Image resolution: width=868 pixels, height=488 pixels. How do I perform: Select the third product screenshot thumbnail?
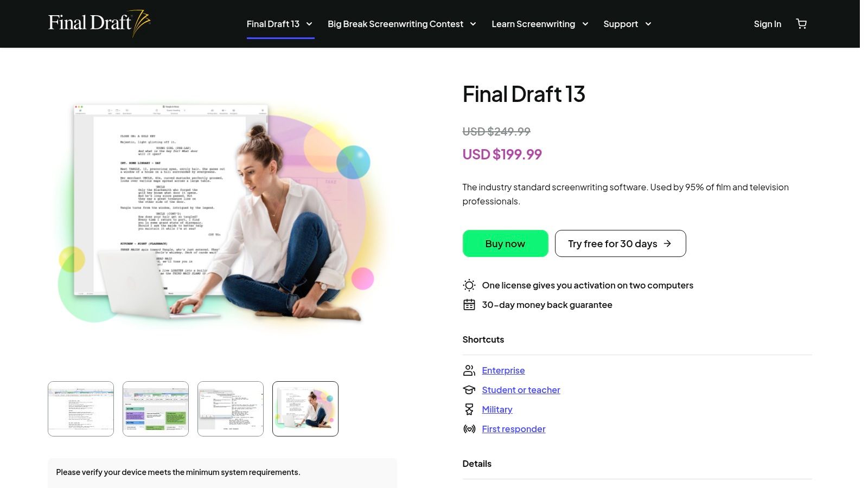tap(231, 409)
